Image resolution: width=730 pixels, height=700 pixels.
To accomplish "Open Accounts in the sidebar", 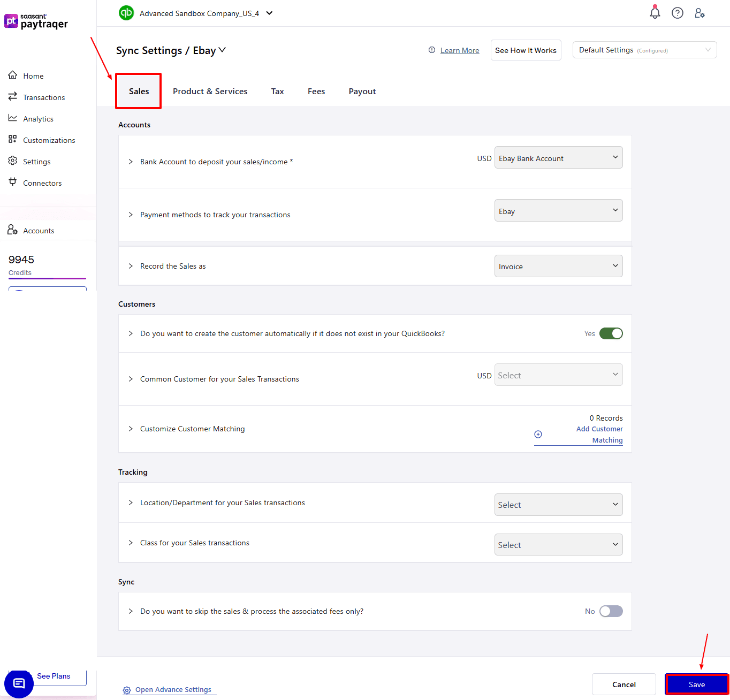I will click(x=39, y=231).
